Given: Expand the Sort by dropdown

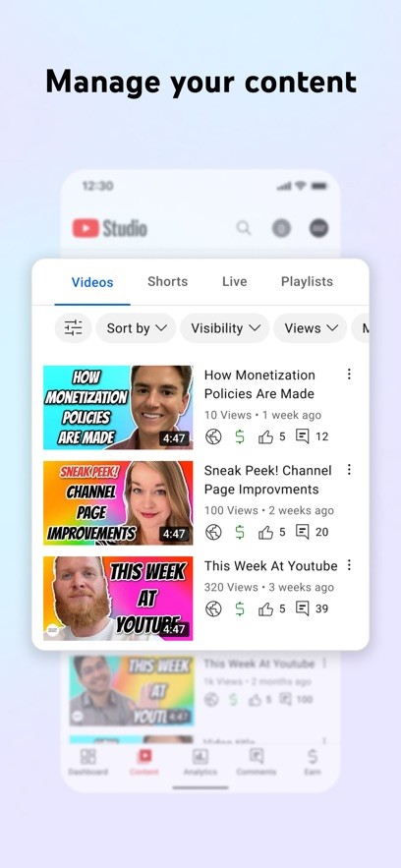Looking at the screenshot, I should [x=136, y=328].
